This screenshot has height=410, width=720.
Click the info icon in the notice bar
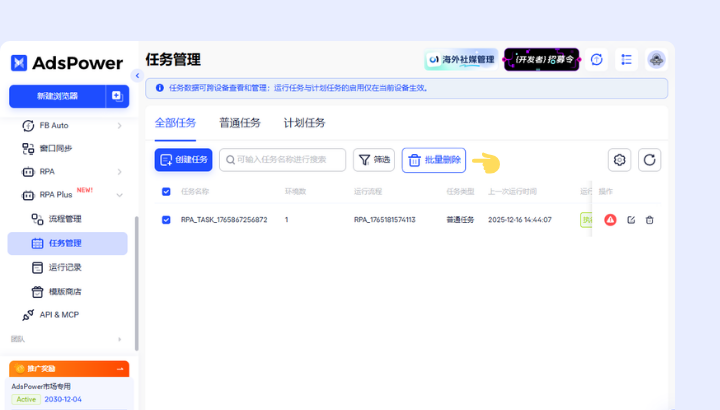pyautogui.click(x=160, y=88)
